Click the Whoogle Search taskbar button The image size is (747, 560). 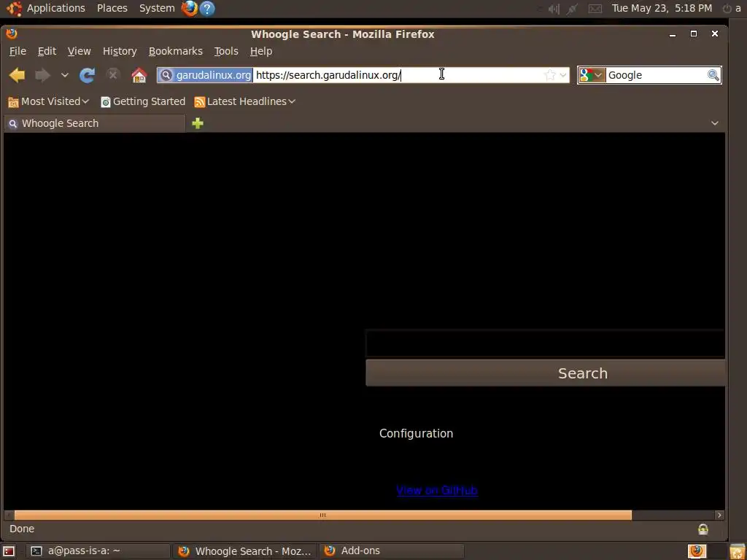pyautogui.click(x=245, y=551)
